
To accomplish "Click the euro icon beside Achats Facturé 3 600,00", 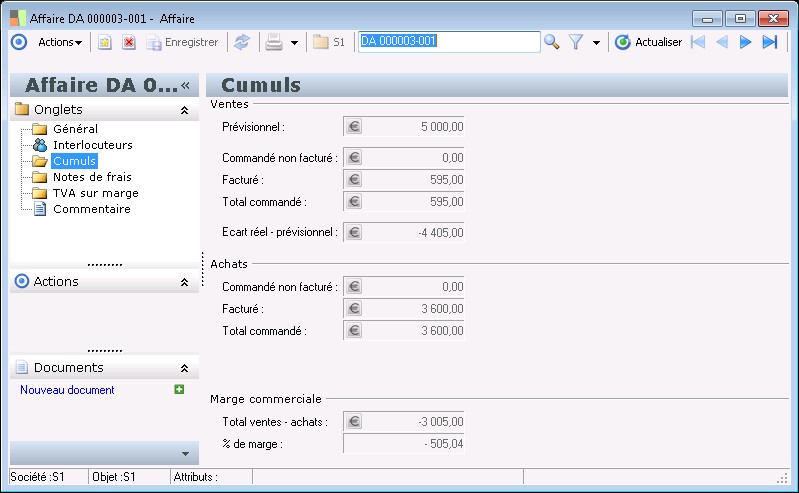I will [354, 308].
